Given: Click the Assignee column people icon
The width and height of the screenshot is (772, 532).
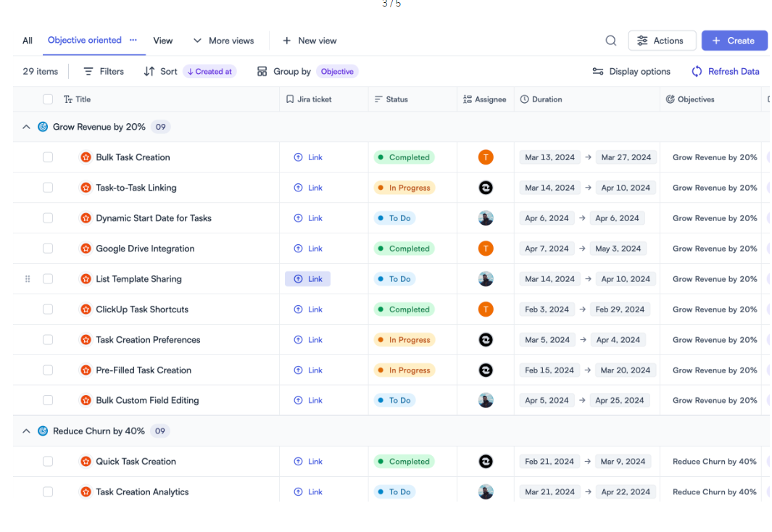Looking at the screenshot, I should [468, 99].
